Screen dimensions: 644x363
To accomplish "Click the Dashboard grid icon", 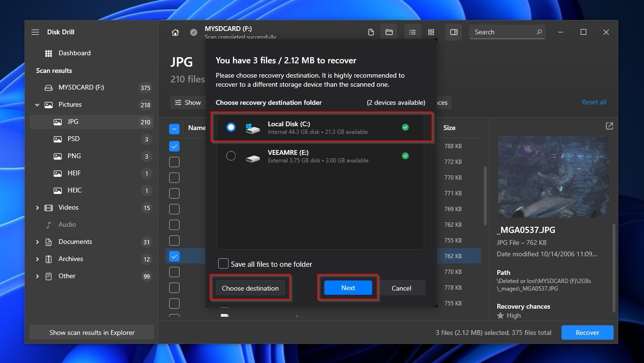I will coord(48,53).
